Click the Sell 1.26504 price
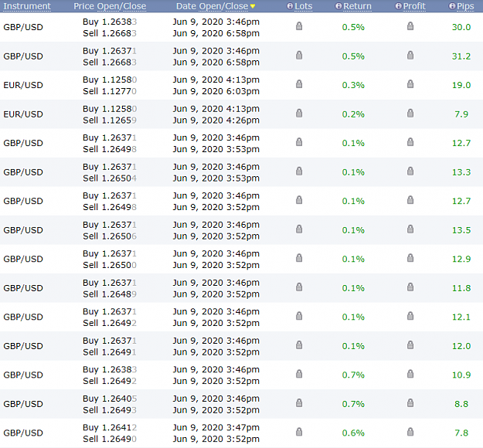This screenshot has width=483, height=448. [x=110, y=178]
